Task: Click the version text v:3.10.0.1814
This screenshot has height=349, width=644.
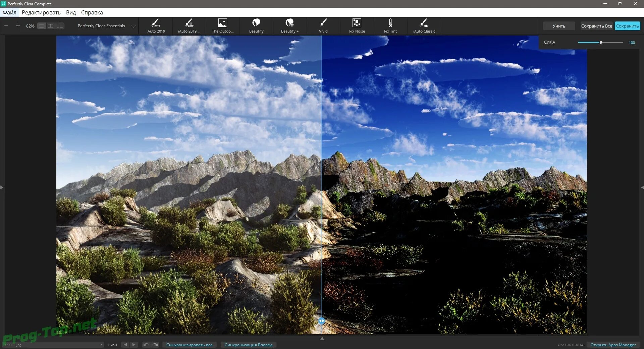Action: (x=571, y=345)
